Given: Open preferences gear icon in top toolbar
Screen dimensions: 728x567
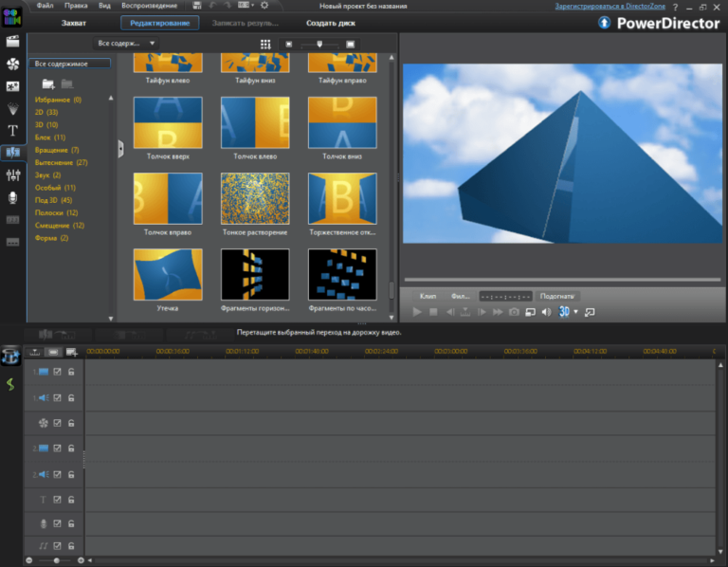Looking at the screenshot, I should click(x=264, y=6).
